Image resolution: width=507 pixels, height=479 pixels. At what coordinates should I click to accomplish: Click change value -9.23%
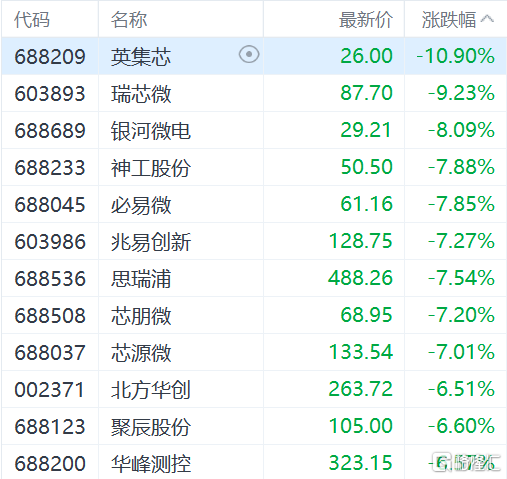461,93
